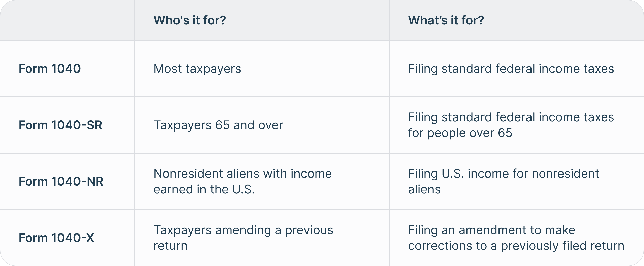The height and width of the screenshot is (266, 644).
Task: Click "Filing standard federal income taxes" in Form 1040 row
Action: [511, 69]
